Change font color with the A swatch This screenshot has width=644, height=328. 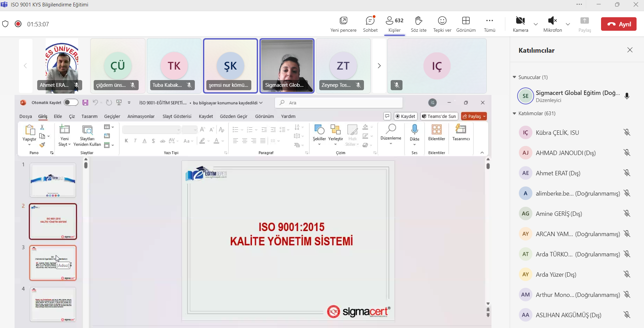(x=216, y=141)
